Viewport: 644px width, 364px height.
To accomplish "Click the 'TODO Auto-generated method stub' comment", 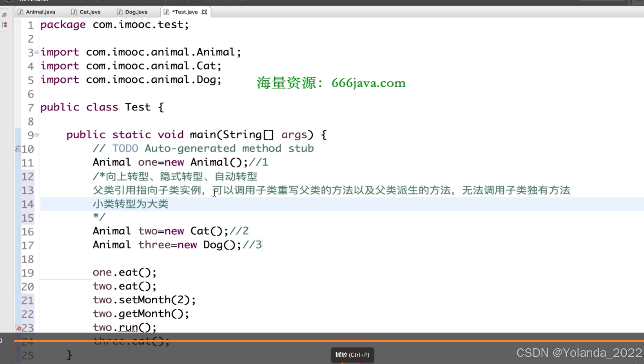I will coord(213,148).
